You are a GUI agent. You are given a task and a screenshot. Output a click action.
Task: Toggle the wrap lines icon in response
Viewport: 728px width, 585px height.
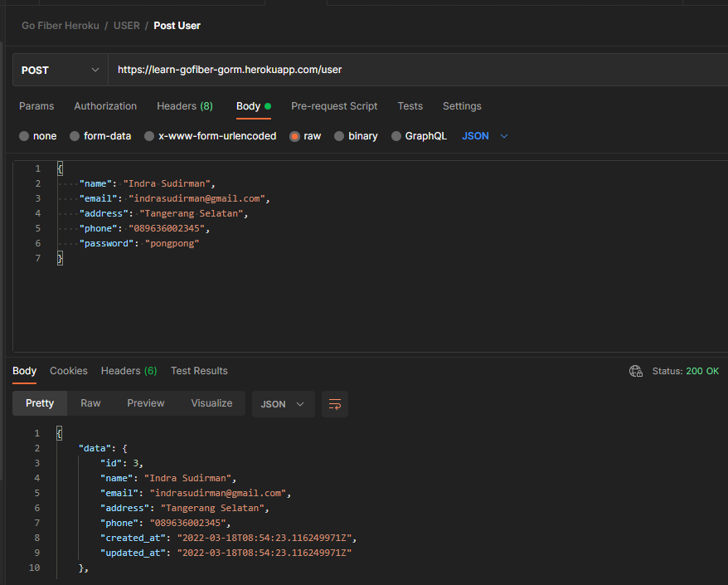[335, 404]
